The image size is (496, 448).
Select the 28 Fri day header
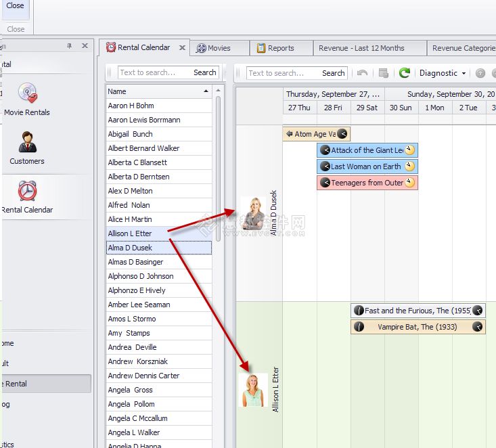pyautogui.click(x=333, y=108)
